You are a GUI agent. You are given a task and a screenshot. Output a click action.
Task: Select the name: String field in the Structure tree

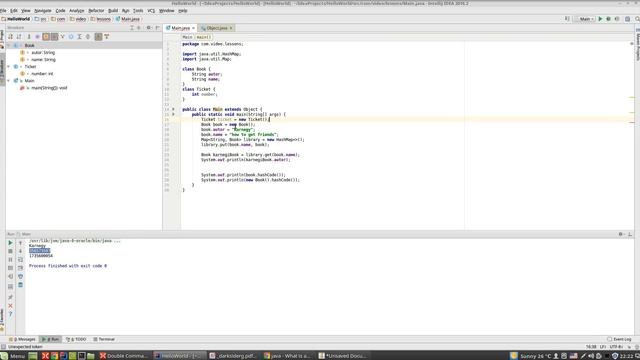click(43, 60)
